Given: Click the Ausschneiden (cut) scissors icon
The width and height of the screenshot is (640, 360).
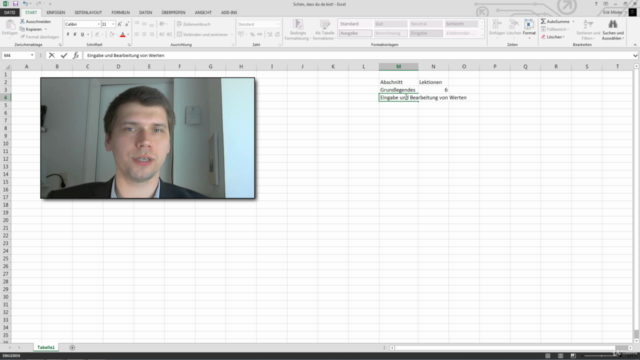Looking at the screenshot, I should point(22,21).
